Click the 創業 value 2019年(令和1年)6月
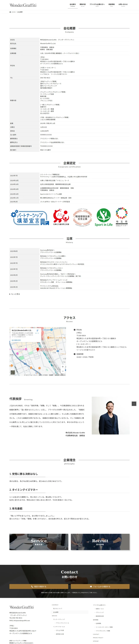Viewport: 139px width, 644px height. (x=48, y=123)
